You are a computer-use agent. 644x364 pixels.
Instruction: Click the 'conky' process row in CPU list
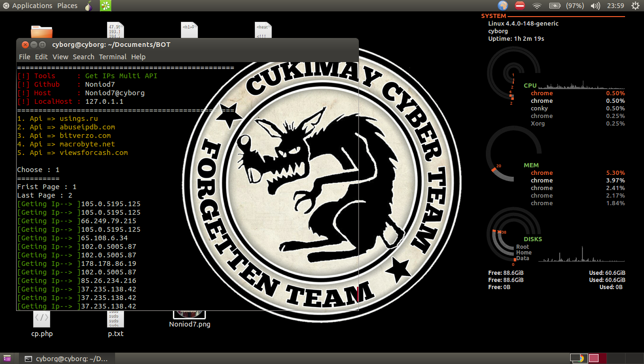pos(578,109)
